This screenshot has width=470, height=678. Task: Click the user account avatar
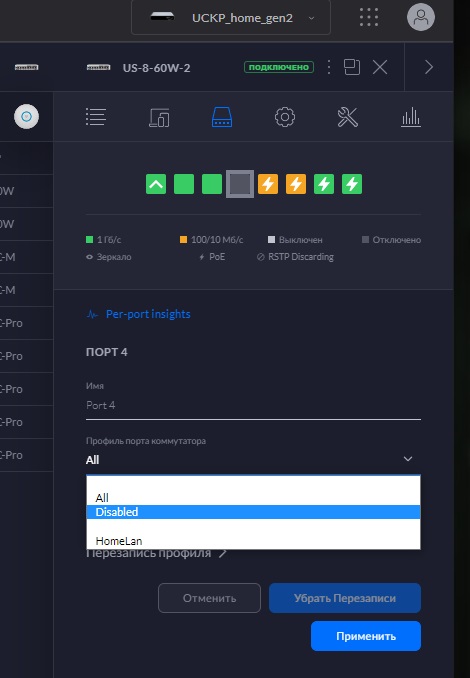[x=421, y=17]
